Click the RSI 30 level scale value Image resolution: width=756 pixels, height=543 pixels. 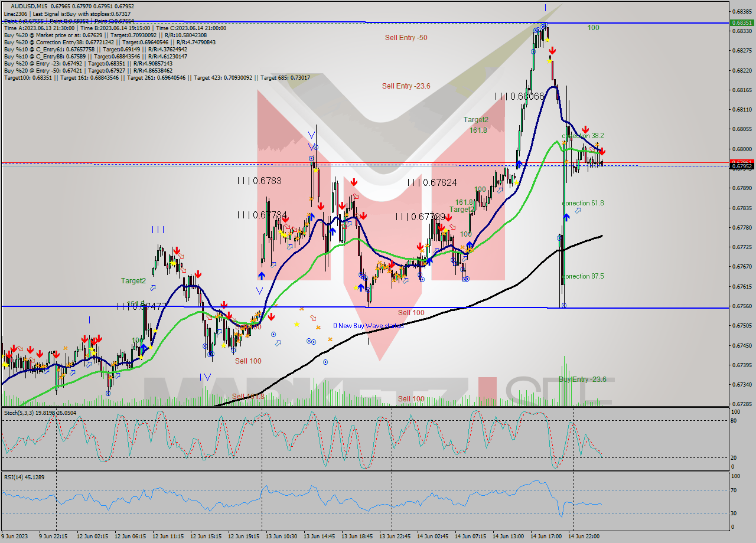735,512
